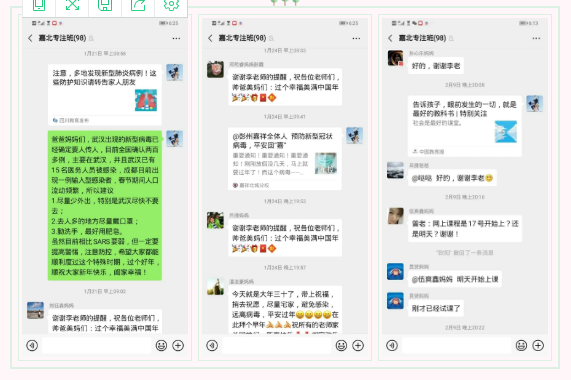Open emoji picker in first phone chat
Image resolution: width=571 pixels, height=380 pixels.
tap(161, 345)
